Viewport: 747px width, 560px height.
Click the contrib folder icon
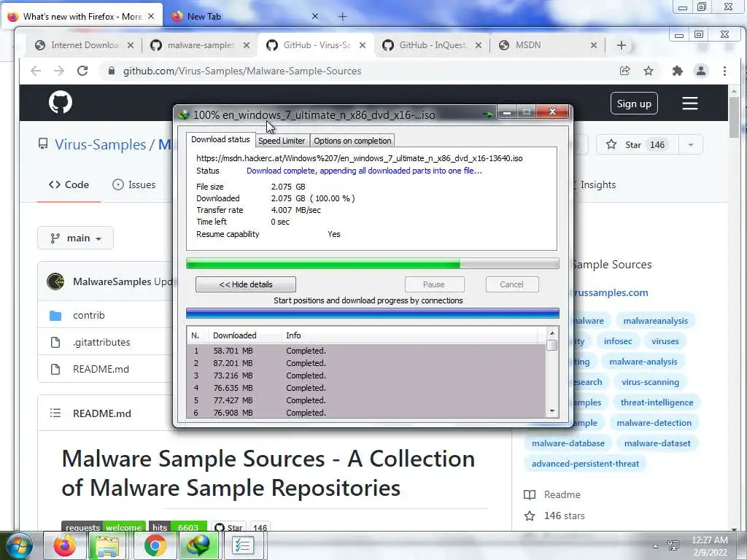point(55,315)
